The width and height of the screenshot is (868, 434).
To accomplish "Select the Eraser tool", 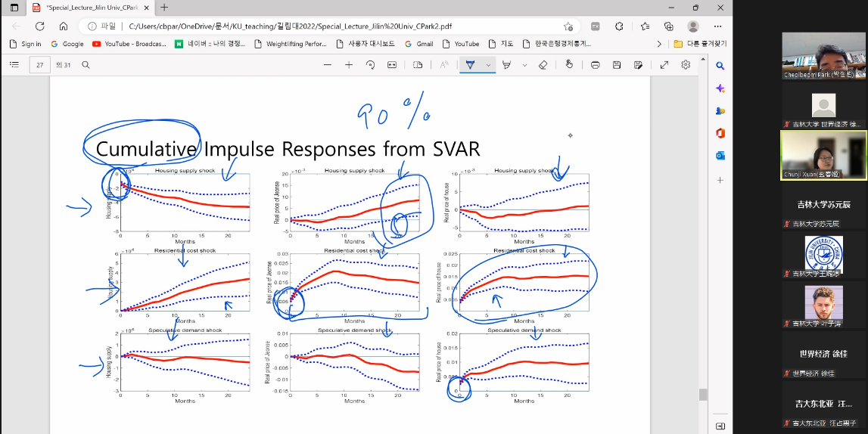I will tap(543, 65).
